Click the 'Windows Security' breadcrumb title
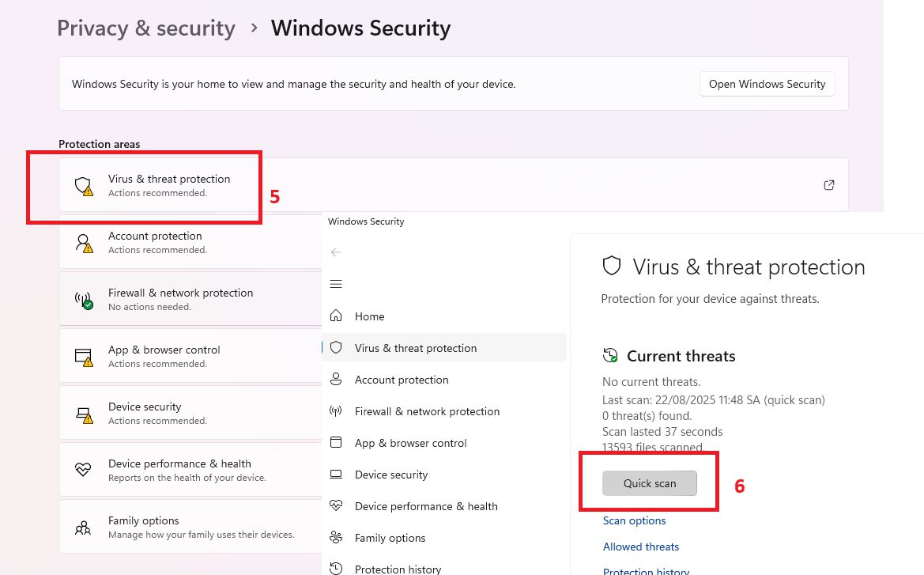Viewport: 924px width, 575px height. (x=360, y=28)
